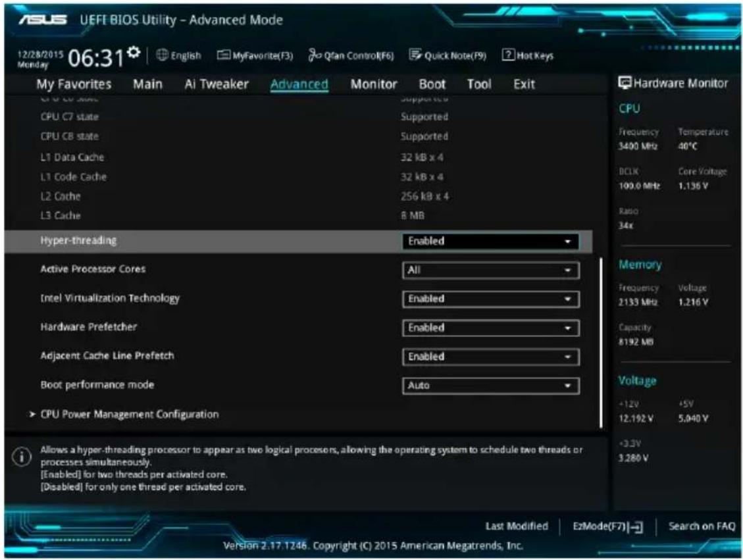Click the settings list vertical scrollbar
This screenshot has width=743, height=560.
(601, 342)
